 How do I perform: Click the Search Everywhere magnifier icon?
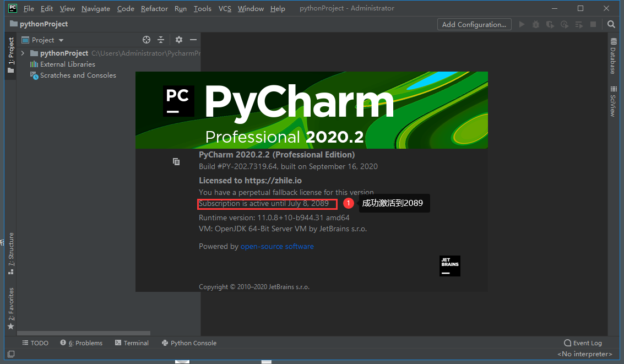(x=611, y=24)
